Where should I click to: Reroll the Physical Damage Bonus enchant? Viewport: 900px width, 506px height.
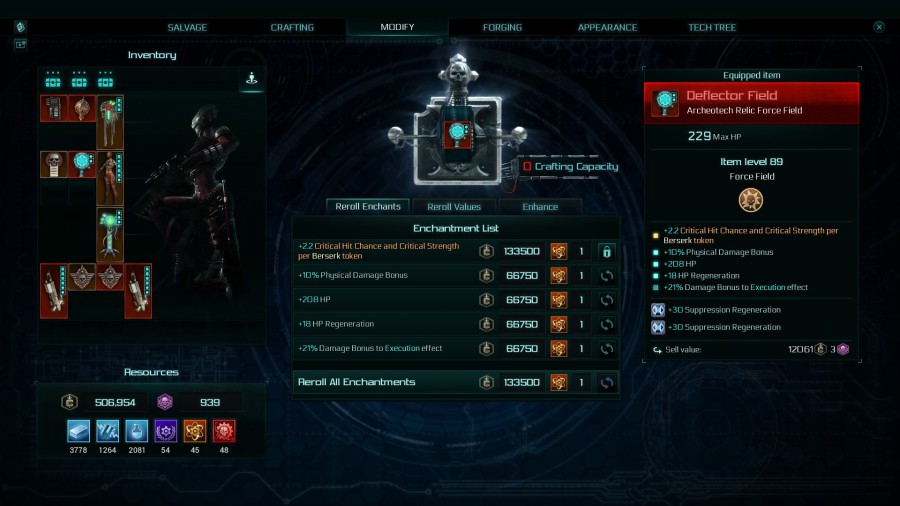point(606,276)
